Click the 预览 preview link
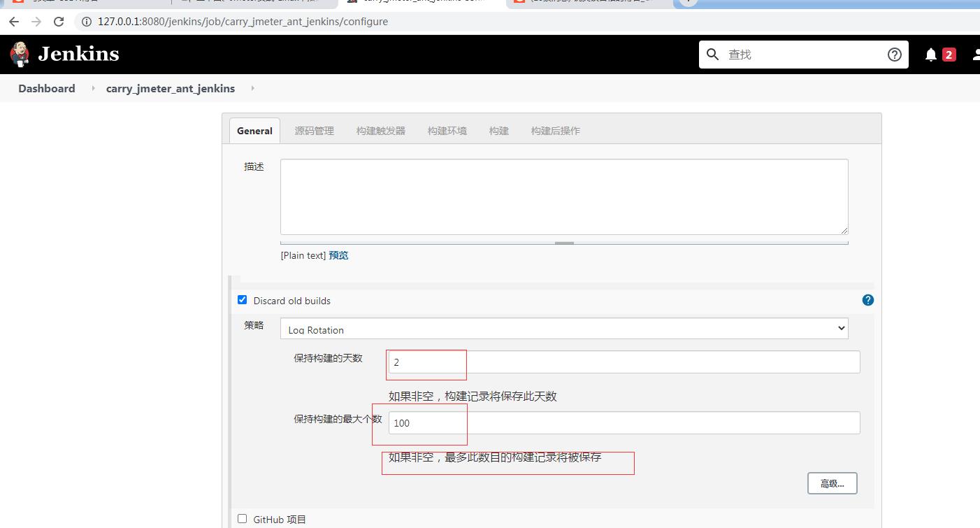This screenshot has height=528, width=980. [x=338, y=255]
